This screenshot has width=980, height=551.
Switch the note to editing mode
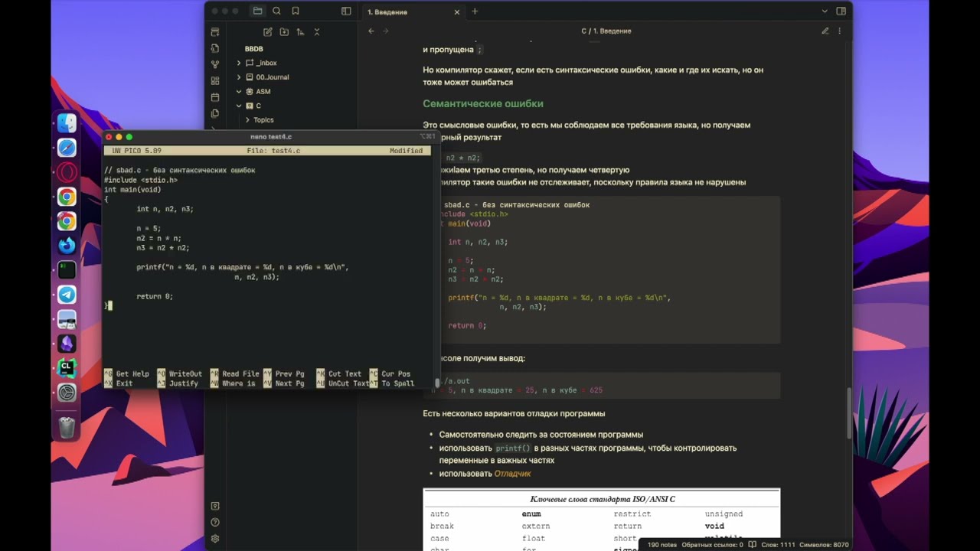tap(825, 31)
